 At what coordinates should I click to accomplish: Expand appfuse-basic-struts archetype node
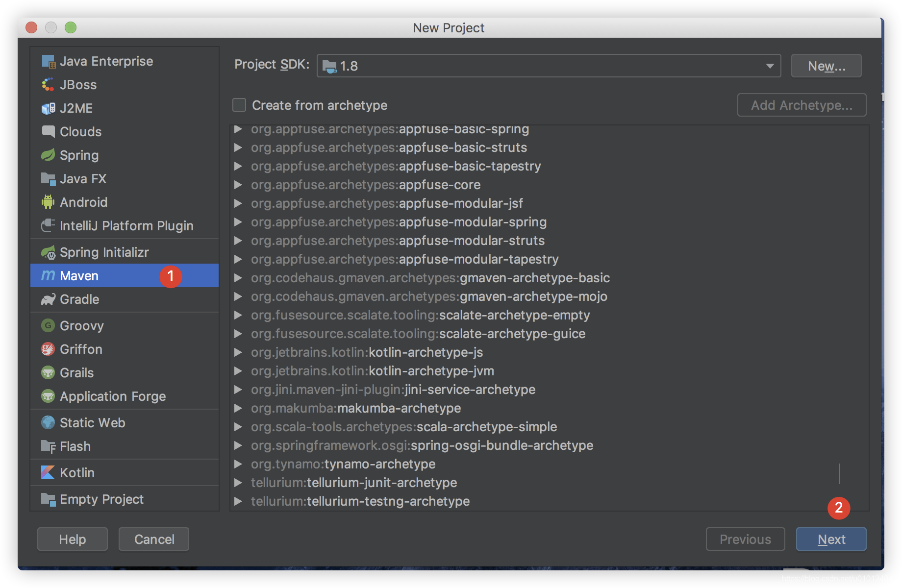tap(238, 147)
